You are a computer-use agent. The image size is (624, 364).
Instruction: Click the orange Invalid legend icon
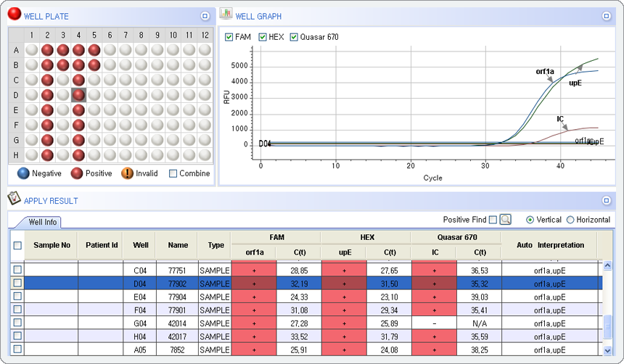[x=127, y=173]
